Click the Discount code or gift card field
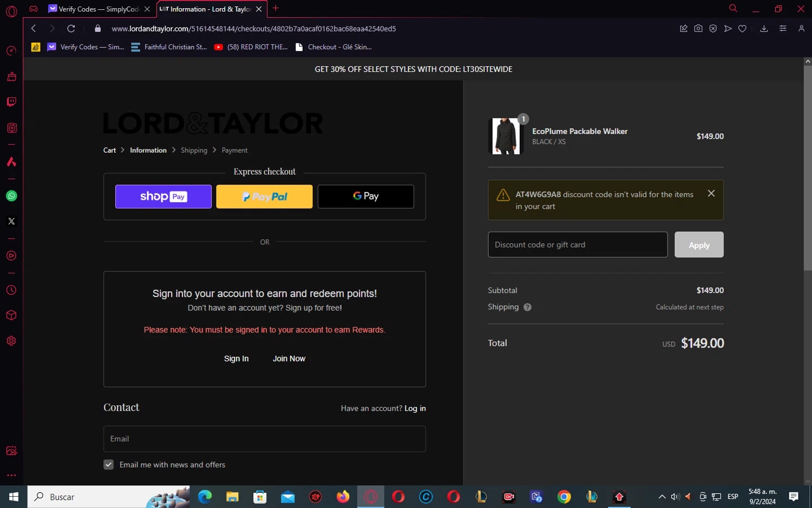 (x=577, y=245)
